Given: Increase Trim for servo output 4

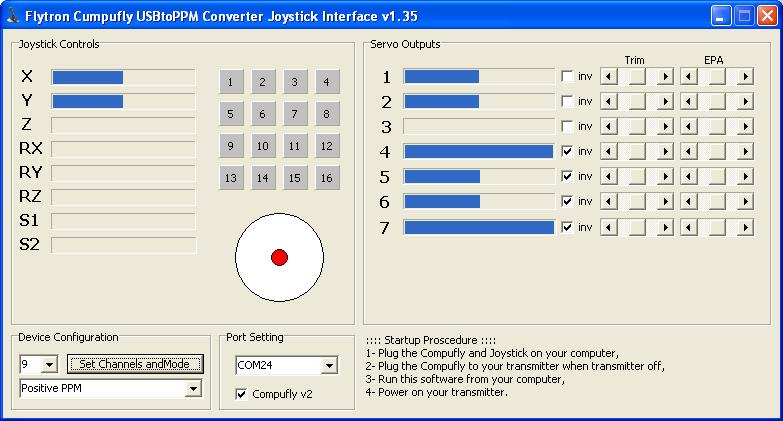Looking at the screenshot, I should pos(665,151).
